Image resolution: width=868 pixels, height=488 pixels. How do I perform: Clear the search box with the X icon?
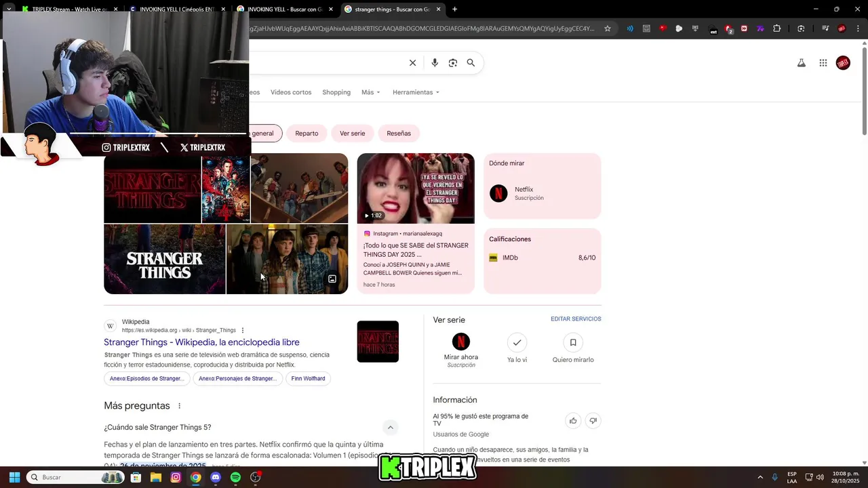tap(412, 63)
